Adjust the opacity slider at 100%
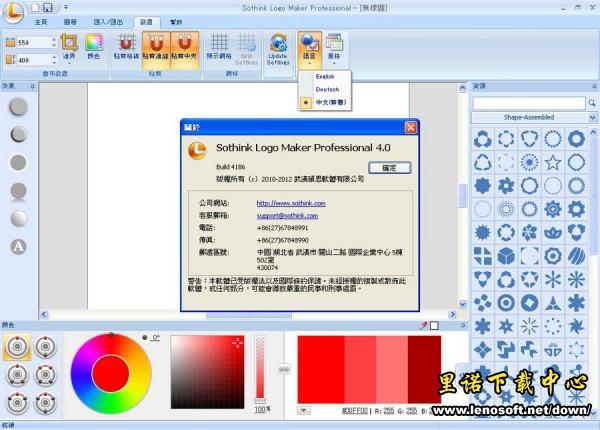Viewport: 600px width, 430px height. click(260, 369)
